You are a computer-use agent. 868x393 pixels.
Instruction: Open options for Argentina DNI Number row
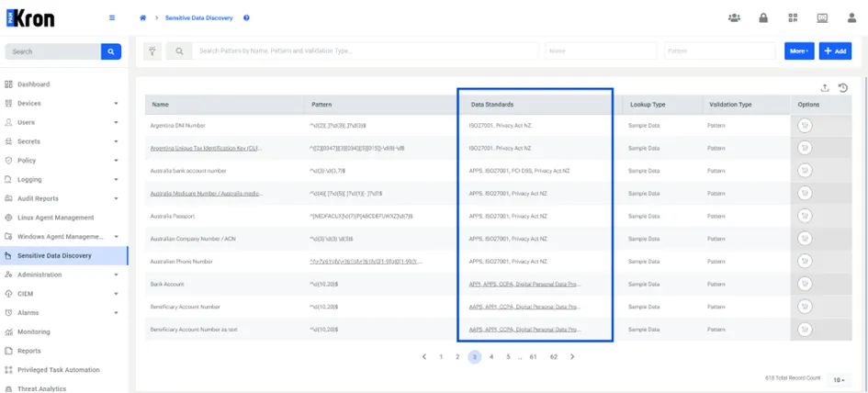[805, 126]
